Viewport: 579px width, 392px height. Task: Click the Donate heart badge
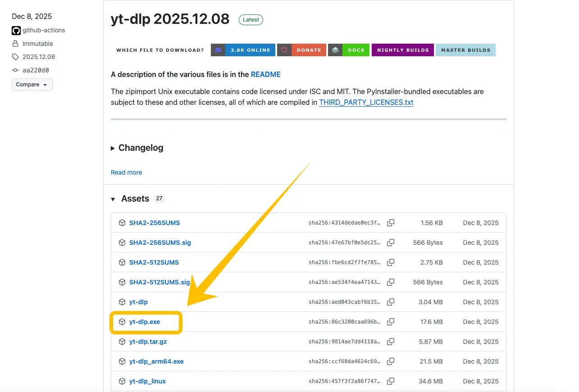pos(301,50)
